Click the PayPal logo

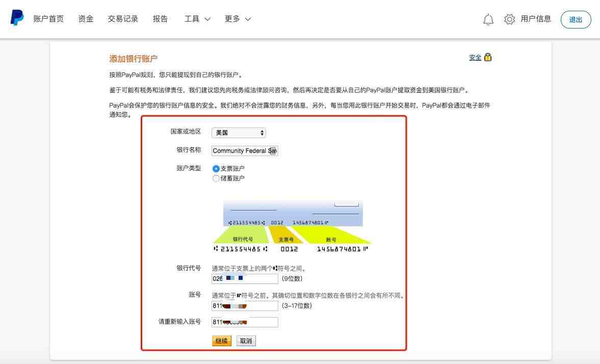(17, 18)
